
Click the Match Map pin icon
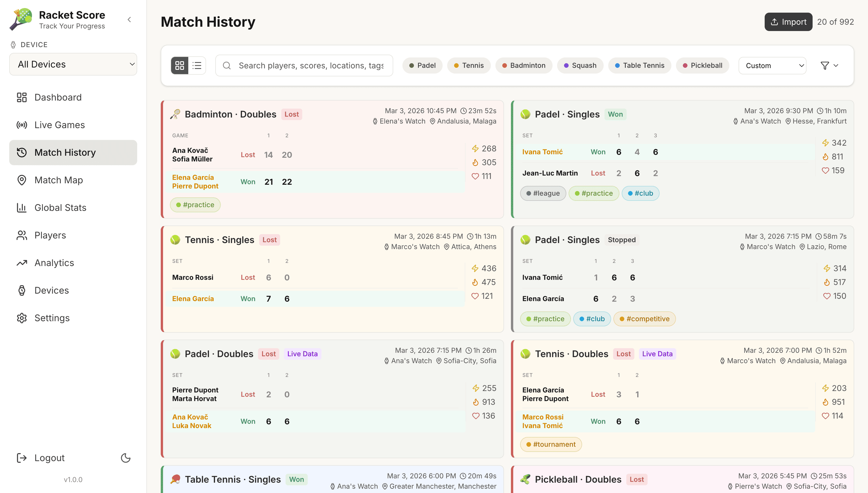pos(22,180)
